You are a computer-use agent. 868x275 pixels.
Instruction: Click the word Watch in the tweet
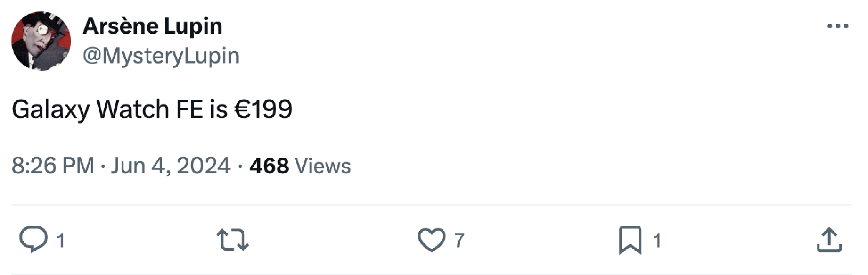133,109
